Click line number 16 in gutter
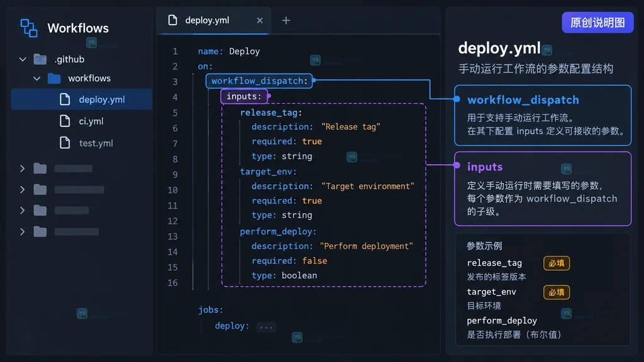644x362 pixels. (x=173, y=283)
